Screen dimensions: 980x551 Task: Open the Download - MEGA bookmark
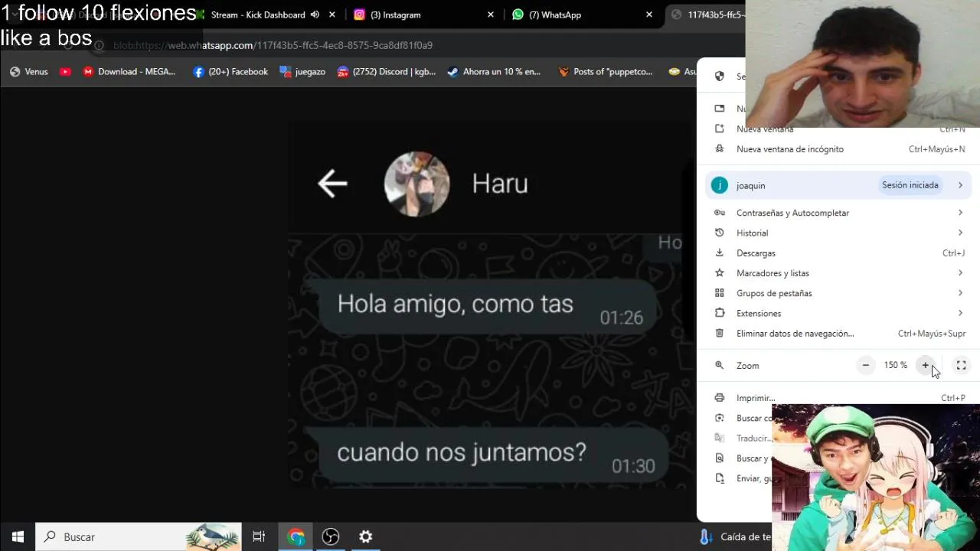(x=129, y=72)
